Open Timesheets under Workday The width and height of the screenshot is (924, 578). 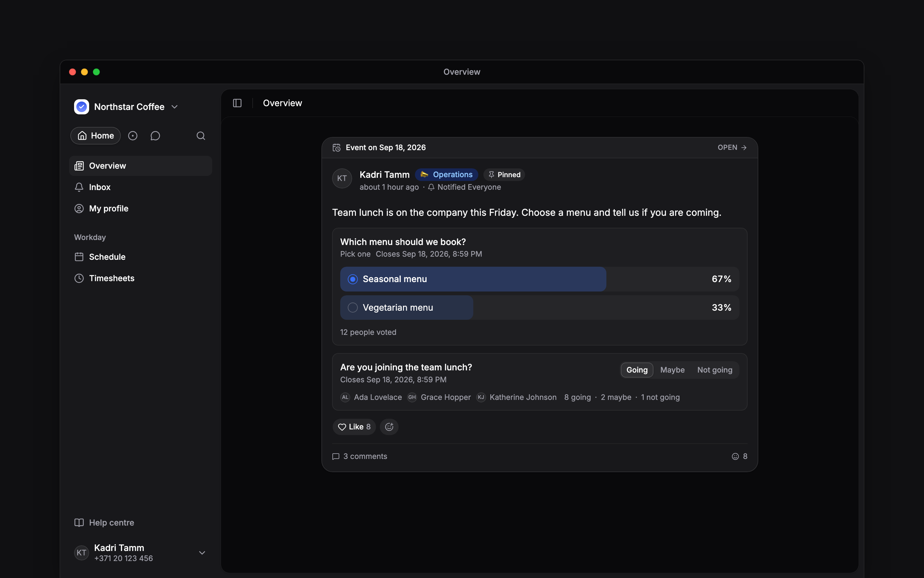141,278
